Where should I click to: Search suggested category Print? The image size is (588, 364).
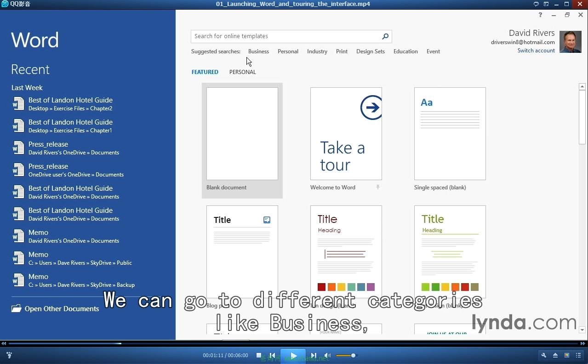tap(342, 51)
